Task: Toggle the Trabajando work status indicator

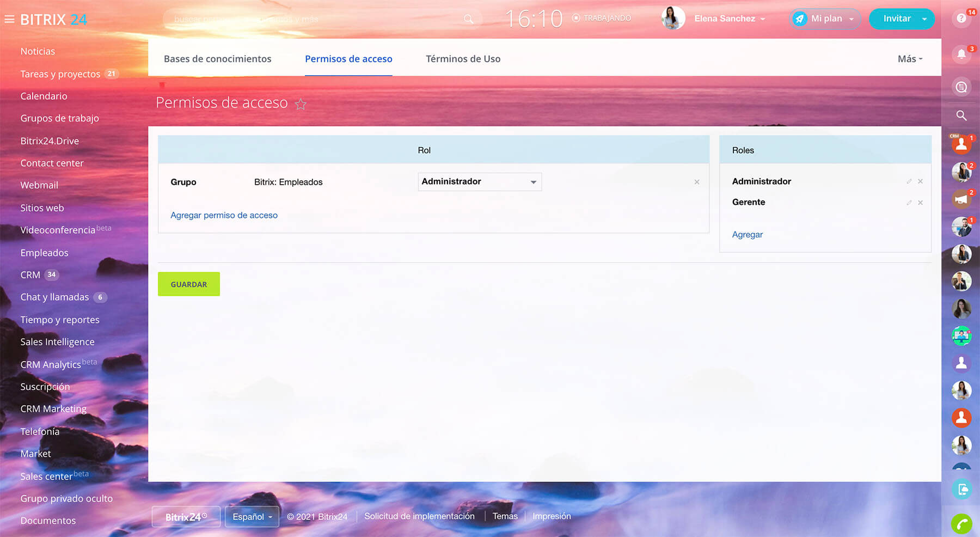Action: (602, 19)
